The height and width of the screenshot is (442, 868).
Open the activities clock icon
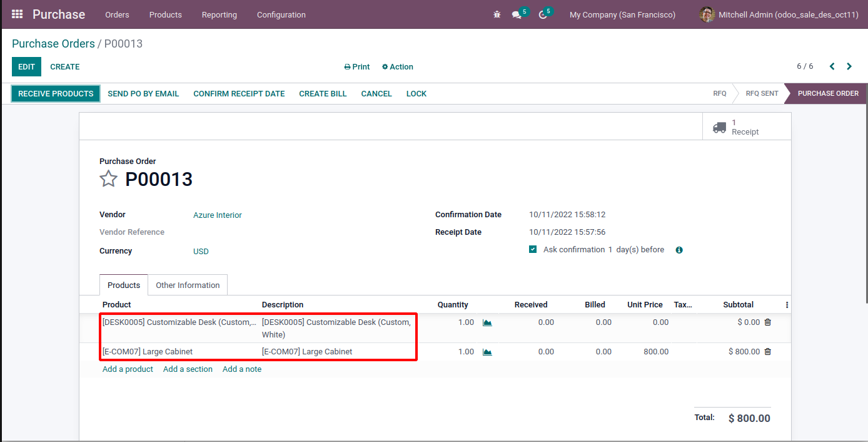coord(542,15)
